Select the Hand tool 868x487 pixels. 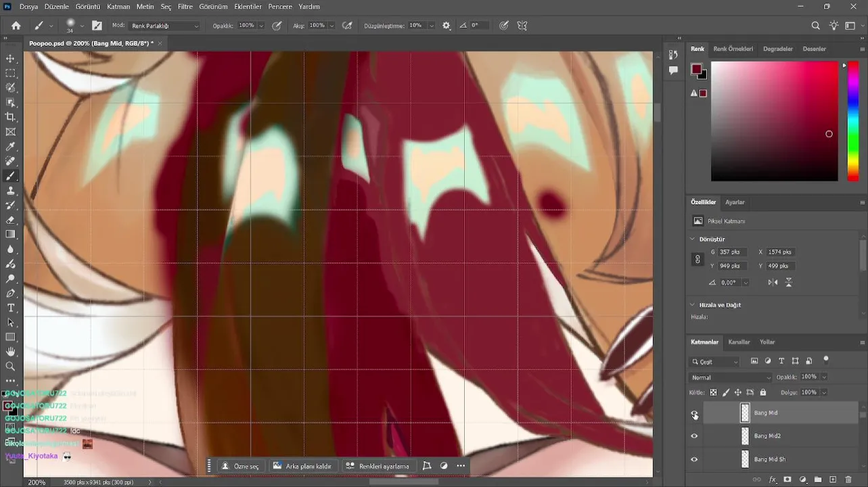tap(11, 352)
